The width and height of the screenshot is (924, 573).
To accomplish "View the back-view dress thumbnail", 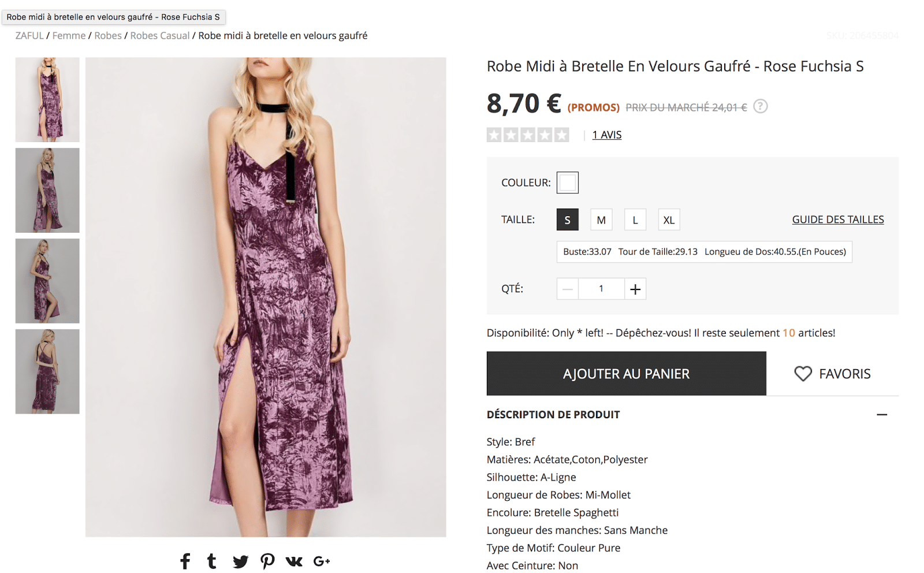I will 47,371.
